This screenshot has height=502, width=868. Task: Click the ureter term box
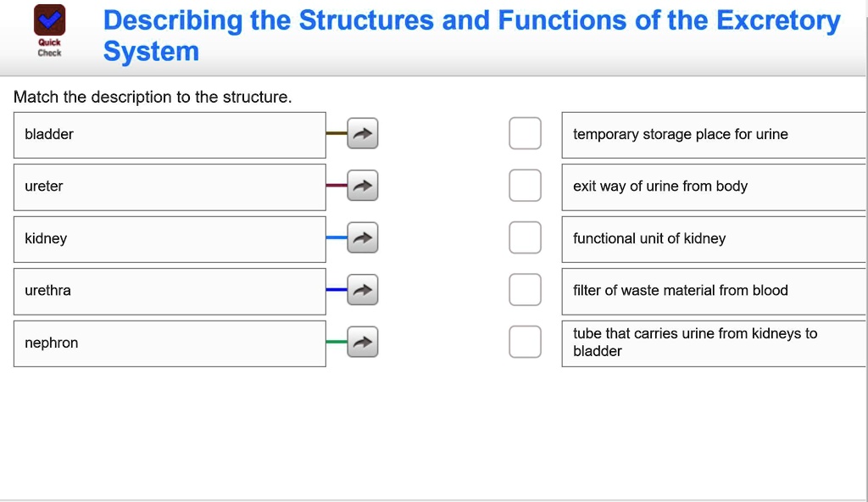[x=170, y=187]
